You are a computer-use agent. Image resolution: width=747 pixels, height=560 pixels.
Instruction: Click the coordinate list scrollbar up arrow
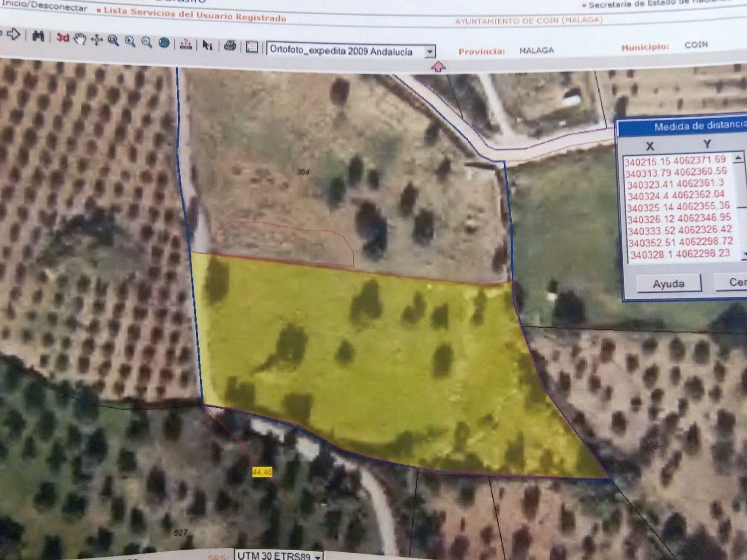pos(738,158)
